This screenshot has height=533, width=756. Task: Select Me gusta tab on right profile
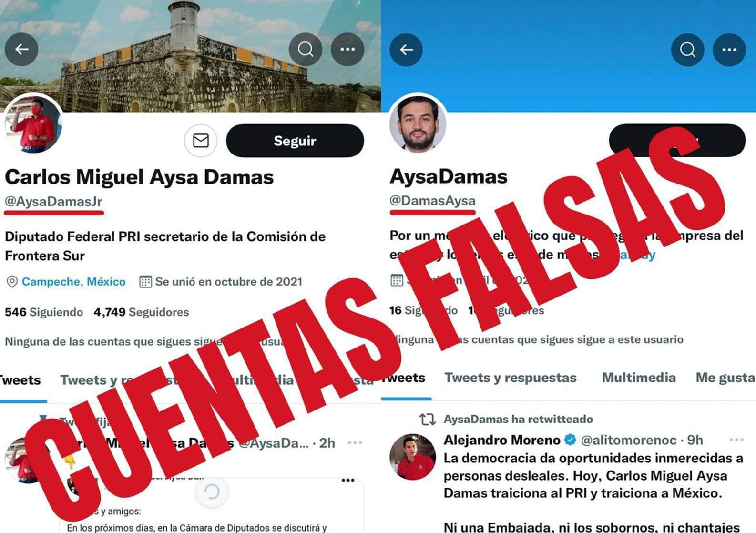tap(725, 378)
